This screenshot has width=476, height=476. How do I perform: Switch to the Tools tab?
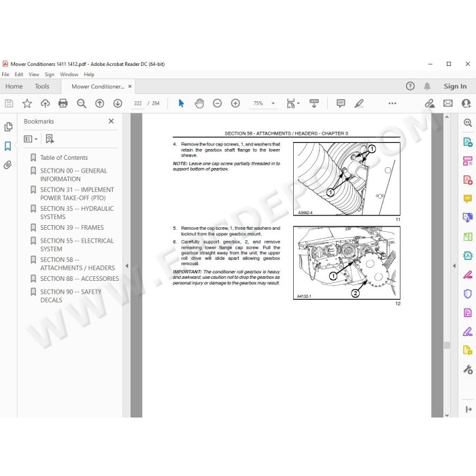click(x=42, y=86)
